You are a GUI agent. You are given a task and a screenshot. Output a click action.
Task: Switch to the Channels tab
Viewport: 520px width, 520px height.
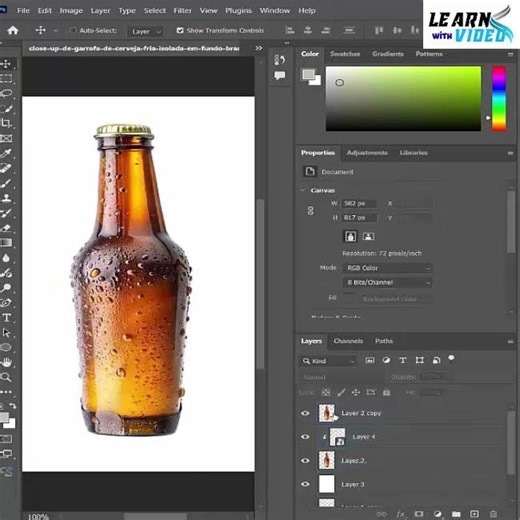pos(348,341)
